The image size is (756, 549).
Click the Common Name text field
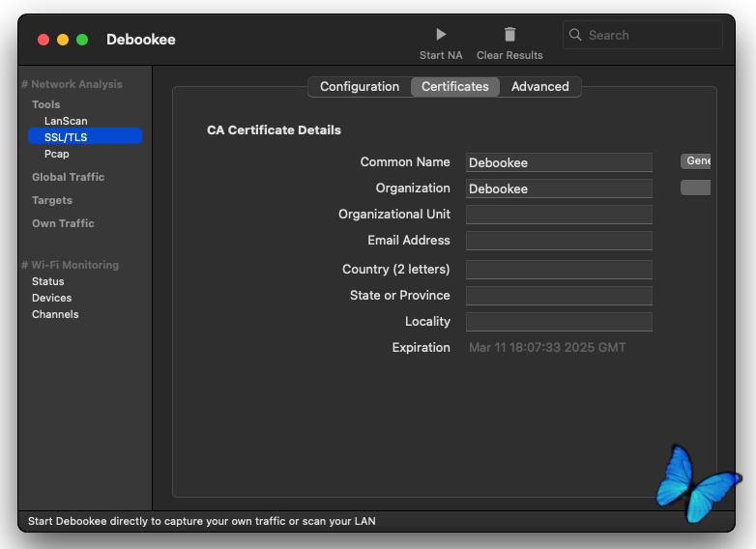[559, 162]
